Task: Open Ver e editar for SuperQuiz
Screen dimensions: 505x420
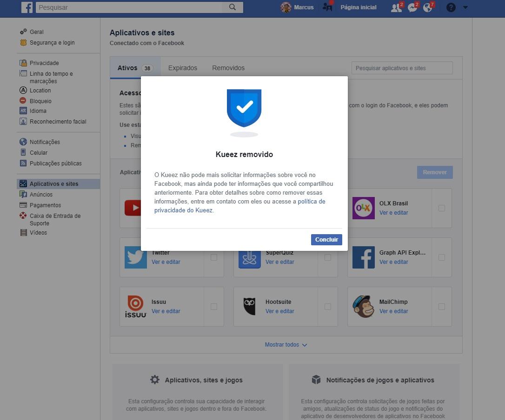Action: coord(279,262)
